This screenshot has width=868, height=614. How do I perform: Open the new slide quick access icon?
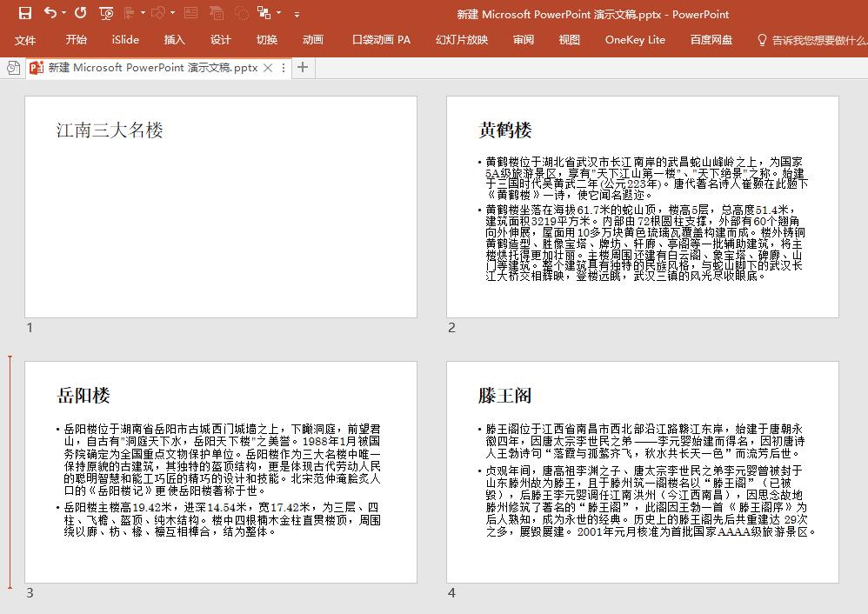coord(130,14)
